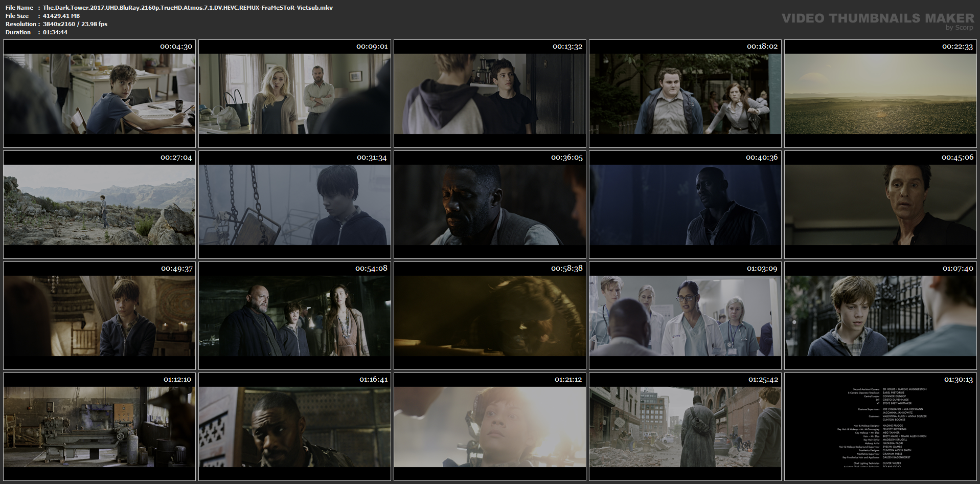Pick the thumbnail at 00:54:08
Screen dimensions: 980x484
(294, 316)
